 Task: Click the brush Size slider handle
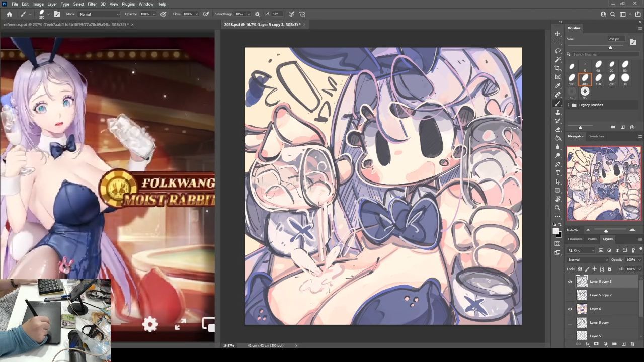(610, 48)
